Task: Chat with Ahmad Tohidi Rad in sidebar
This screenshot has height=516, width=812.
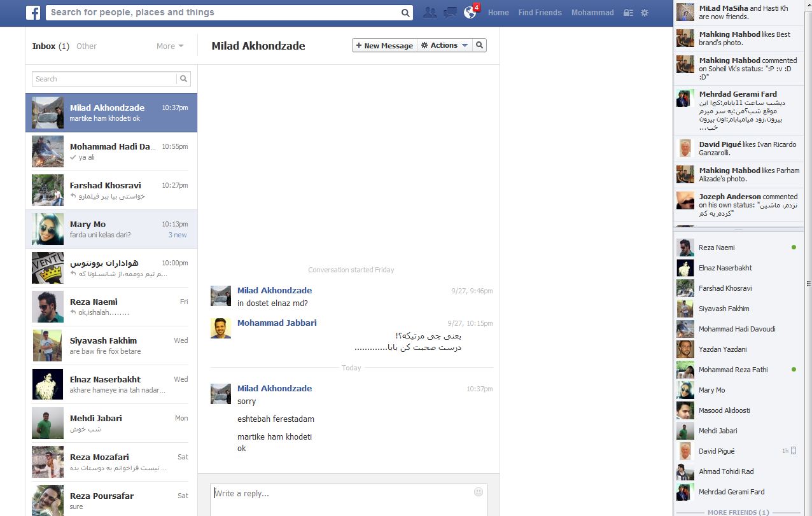Action: [x=738, y=471]
